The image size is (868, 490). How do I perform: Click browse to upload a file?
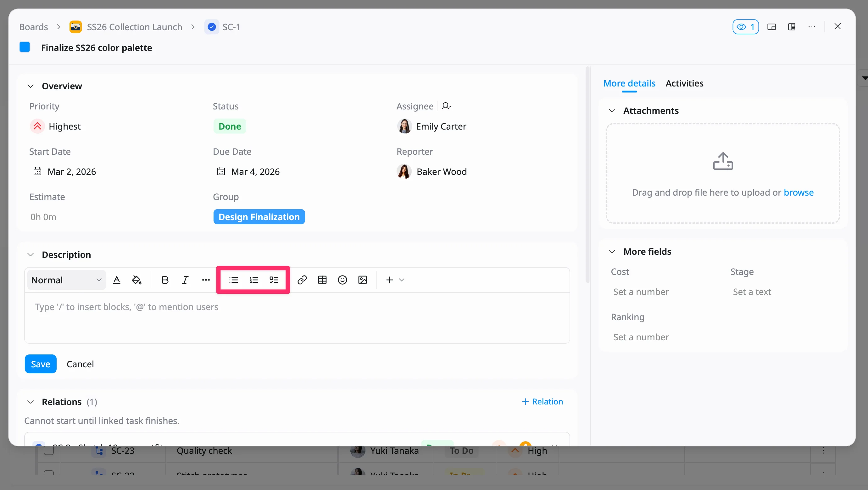point(798,192)
